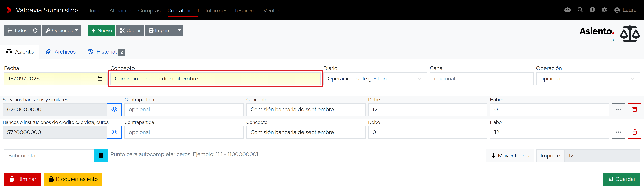
Task: Click the Imprimir button
Action: tap(161, 30)
